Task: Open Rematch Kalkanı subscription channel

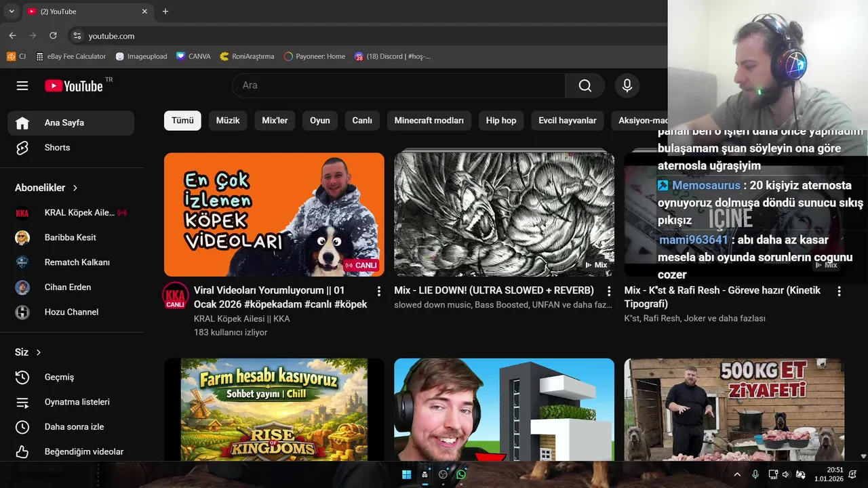Action: 71,262
